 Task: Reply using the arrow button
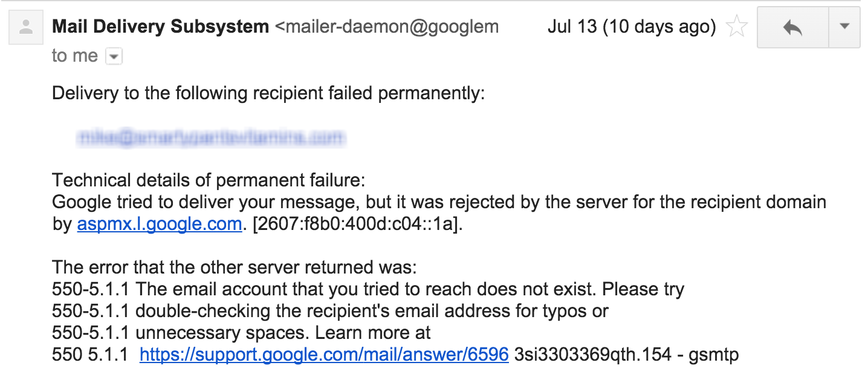(x=792, y=27)
